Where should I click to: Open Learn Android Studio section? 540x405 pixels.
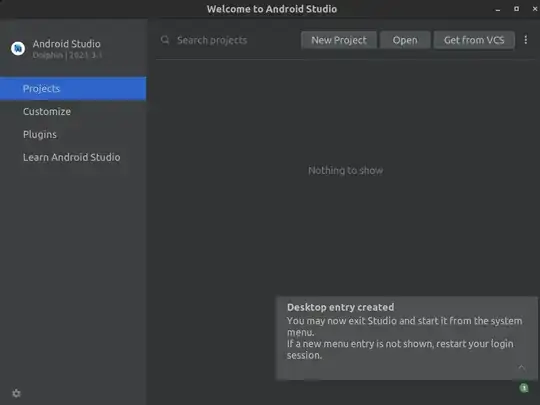tap(72, 157)
